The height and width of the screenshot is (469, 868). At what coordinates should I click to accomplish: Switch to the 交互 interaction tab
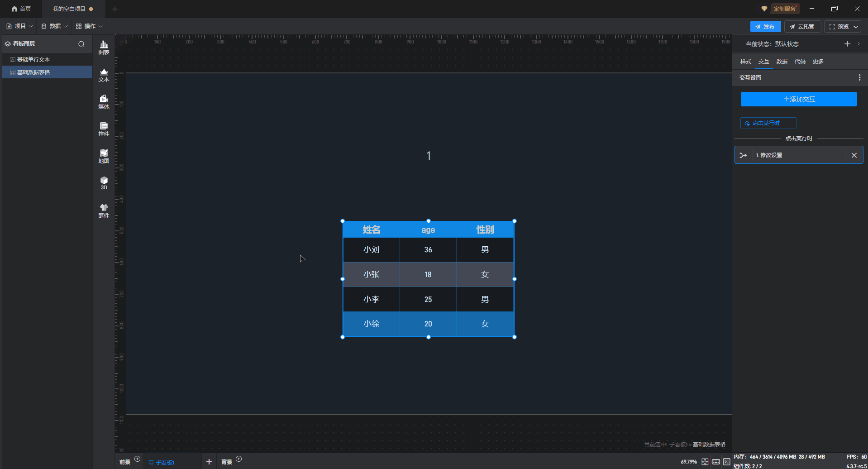[x=764, y=62]
